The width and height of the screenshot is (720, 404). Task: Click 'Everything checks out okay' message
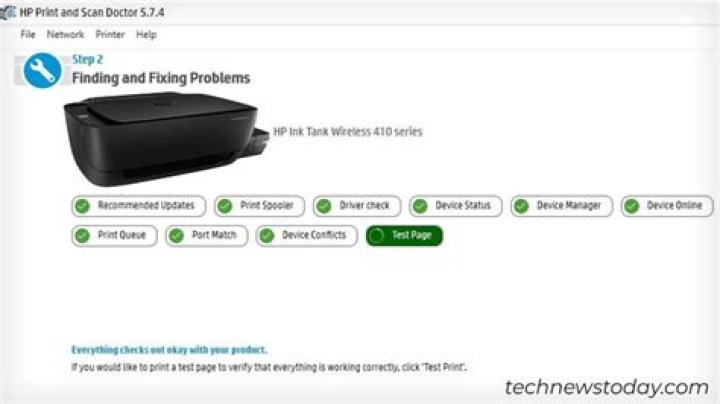169,350
